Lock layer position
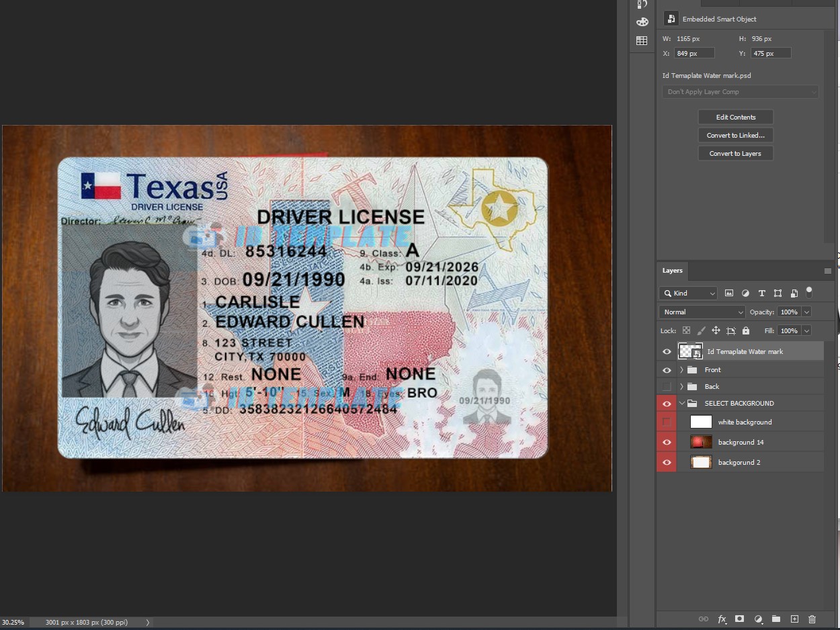840x630 pixels. point(716,330)
